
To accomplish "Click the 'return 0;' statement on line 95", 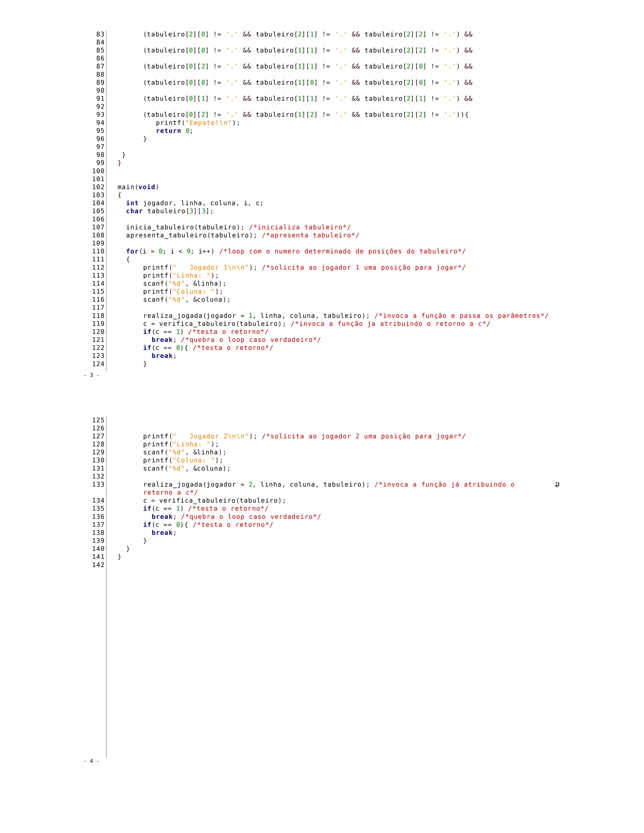I will (174, 131).
